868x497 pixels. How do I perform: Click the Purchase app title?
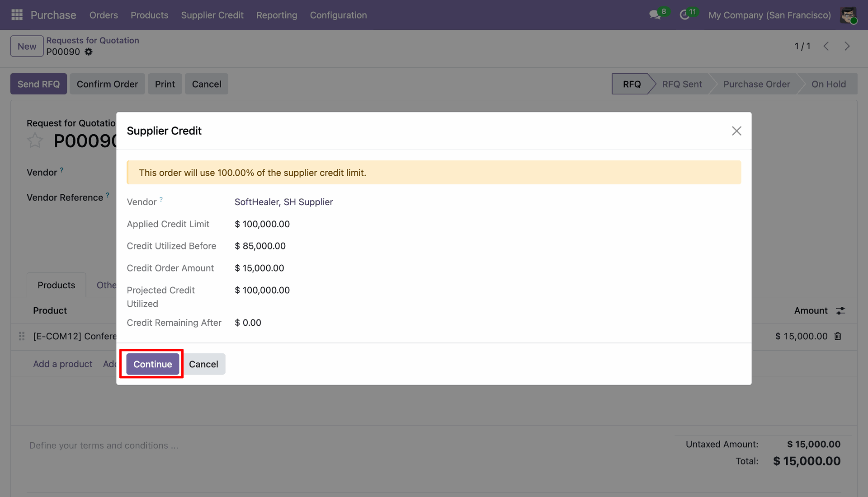(53, 15)
